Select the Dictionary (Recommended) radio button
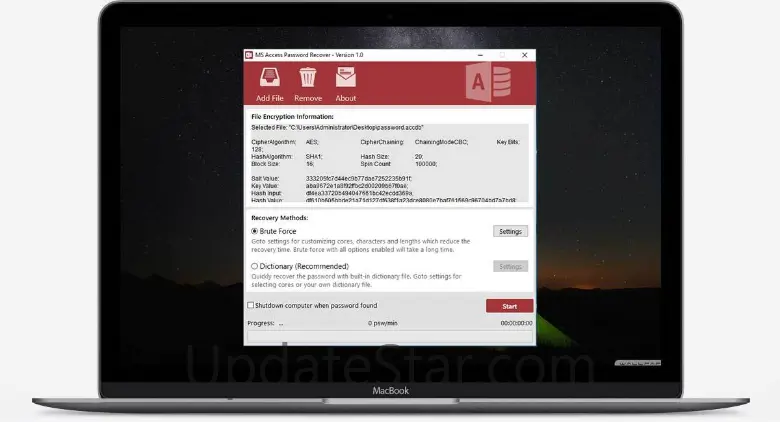The image size is (780, 422). 255,266
